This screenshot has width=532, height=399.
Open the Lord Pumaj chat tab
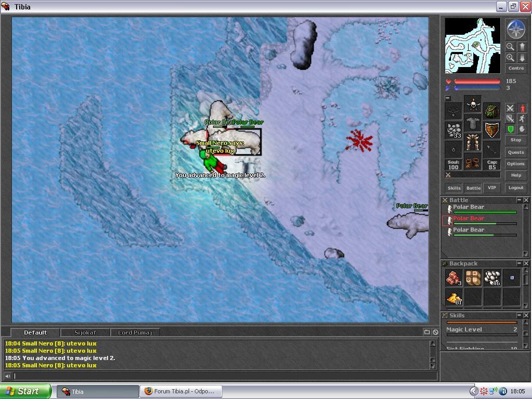coord(135,332)
